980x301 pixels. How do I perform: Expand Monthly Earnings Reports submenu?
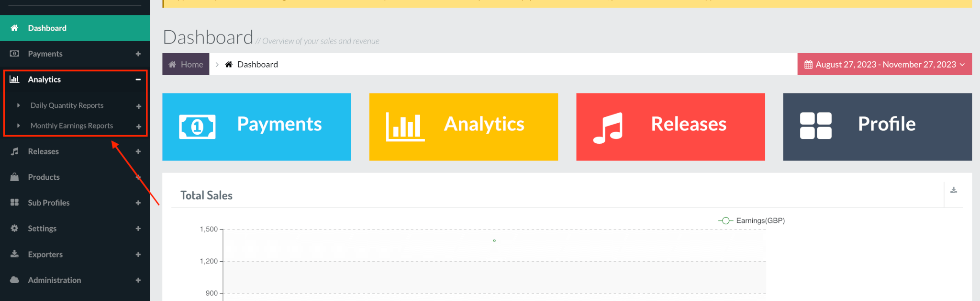click(x=138, y=127)
